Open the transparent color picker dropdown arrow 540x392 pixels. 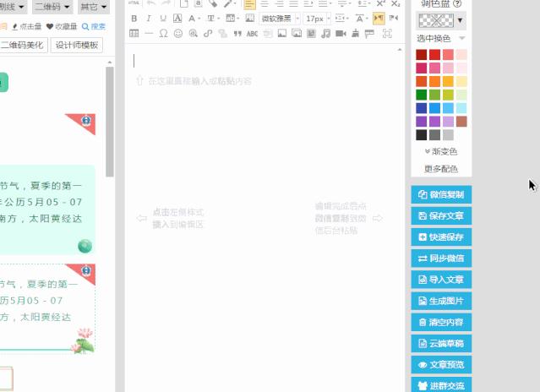click(460, 20)
